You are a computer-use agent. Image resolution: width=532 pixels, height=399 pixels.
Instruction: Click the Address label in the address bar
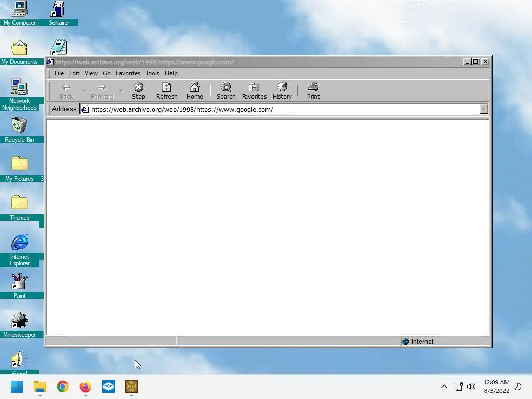64,109
